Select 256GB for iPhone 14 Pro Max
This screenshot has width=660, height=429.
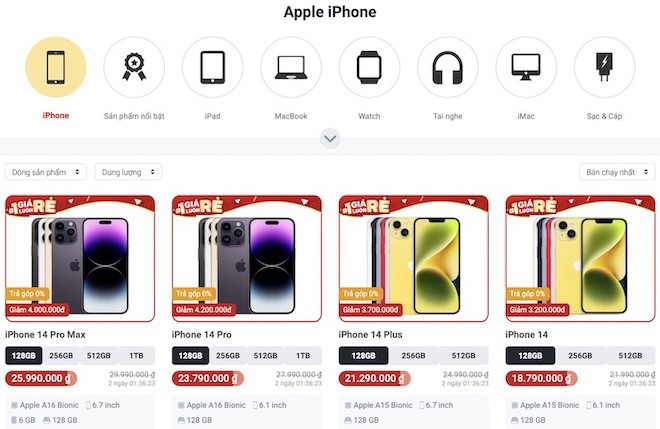point(61,356)
